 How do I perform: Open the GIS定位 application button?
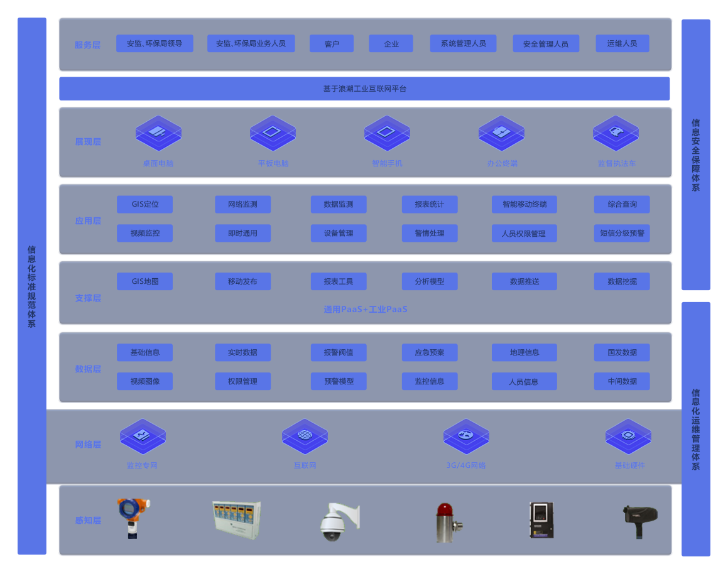pyautogui.click(x=144, y=205)
